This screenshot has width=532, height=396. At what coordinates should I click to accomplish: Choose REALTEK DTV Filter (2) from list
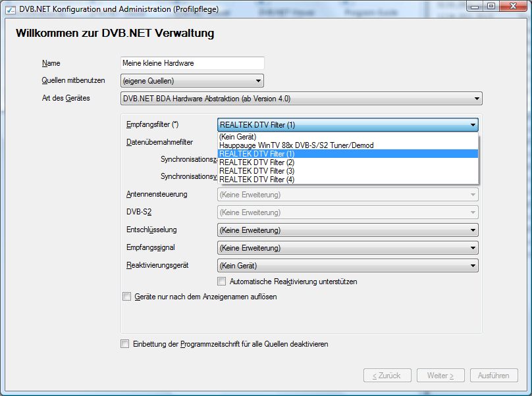pyautogui.click(x=257, y=162)
